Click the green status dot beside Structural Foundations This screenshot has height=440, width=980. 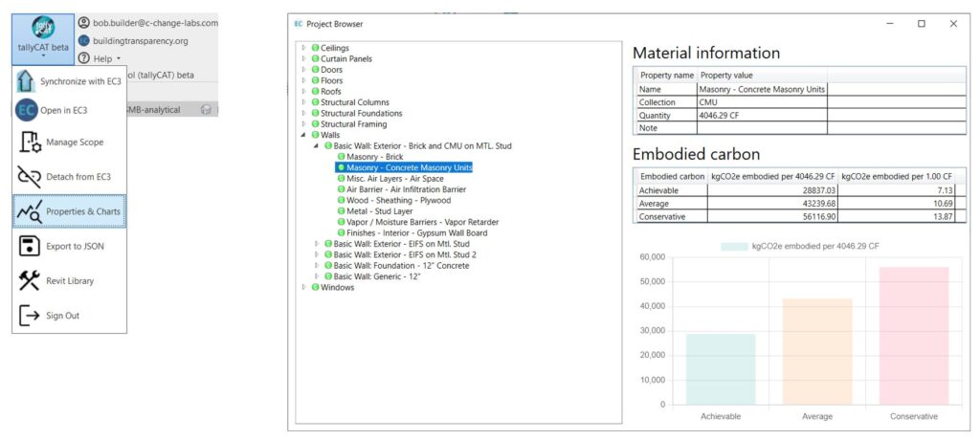click(316, 113)
